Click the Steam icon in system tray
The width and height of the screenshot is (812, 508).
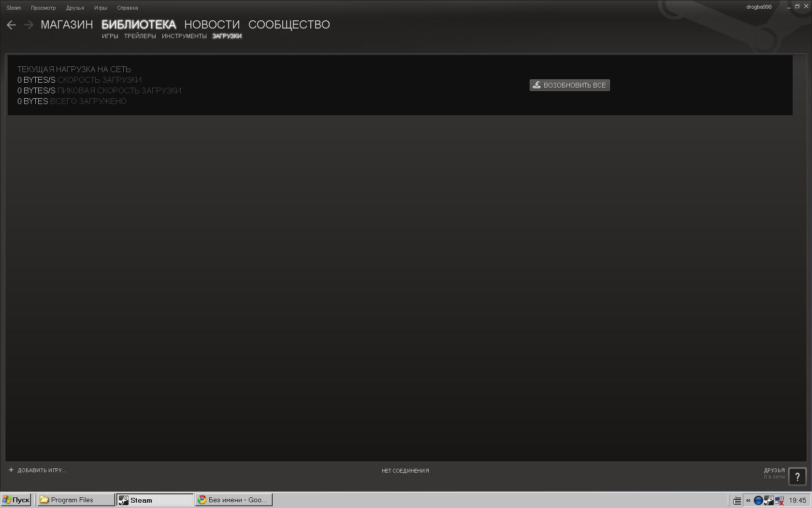pyautogui.click(x=768, y=500)
